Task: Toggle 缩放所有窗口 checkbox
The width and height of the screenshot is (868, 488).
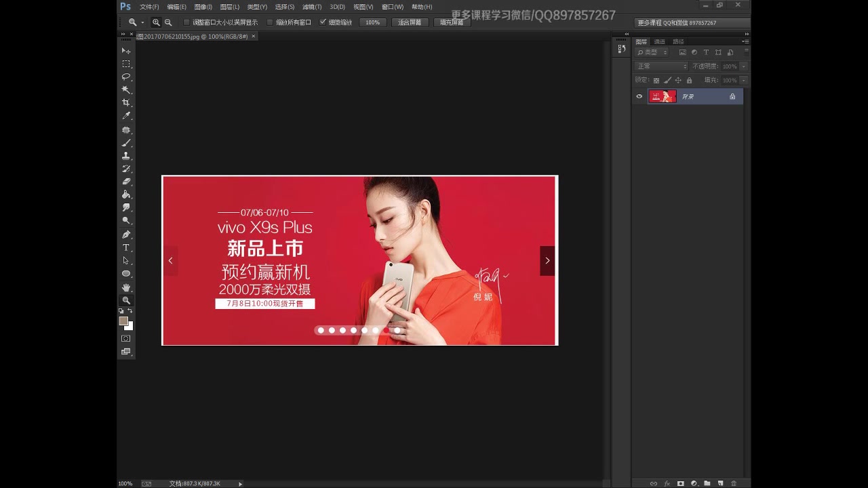Action: coord(270,22)
